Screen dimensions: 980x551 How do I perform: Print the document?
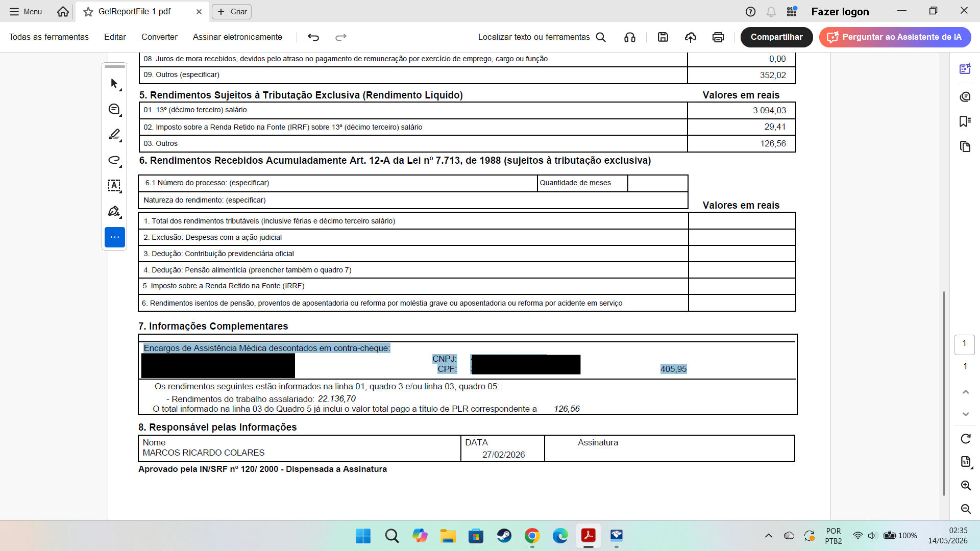point(718,37)
